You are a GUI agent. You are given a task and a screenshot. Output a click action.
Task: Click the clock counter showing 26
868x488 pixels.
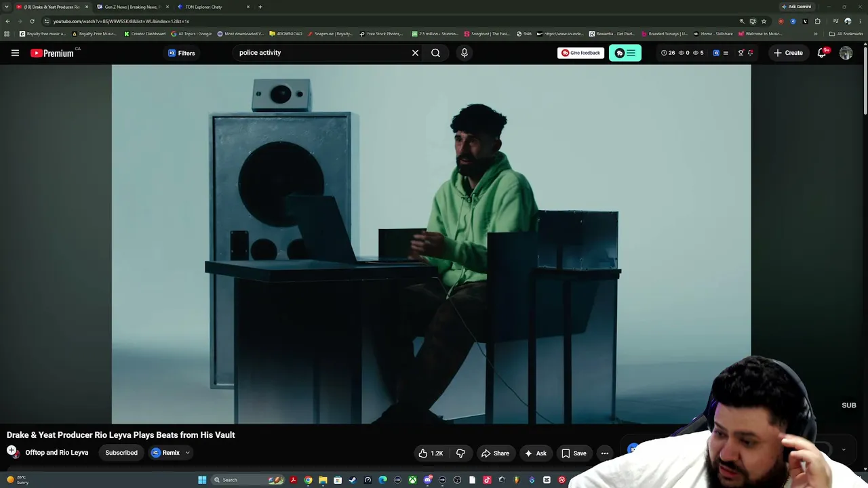pos(668,53)
